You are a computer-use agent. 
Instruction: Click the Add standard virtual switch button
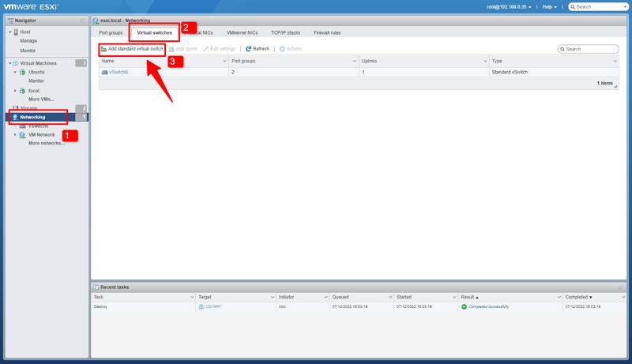[x=132, y=49]
